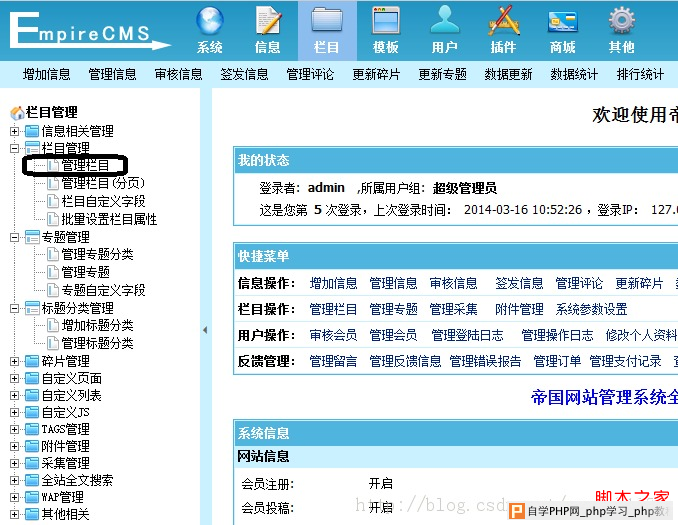The image size is (678, 525).
Task: Follow the 系统参数设置 quick menu link
Action: click(x=592, y=309)
